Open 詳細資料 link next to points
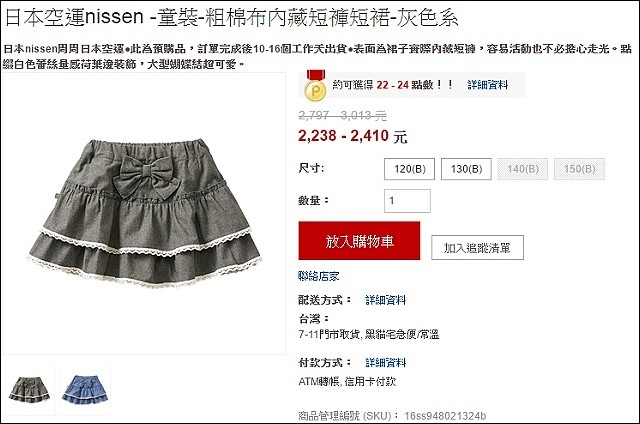Screen dimensions: 640x424 point(488,85)
